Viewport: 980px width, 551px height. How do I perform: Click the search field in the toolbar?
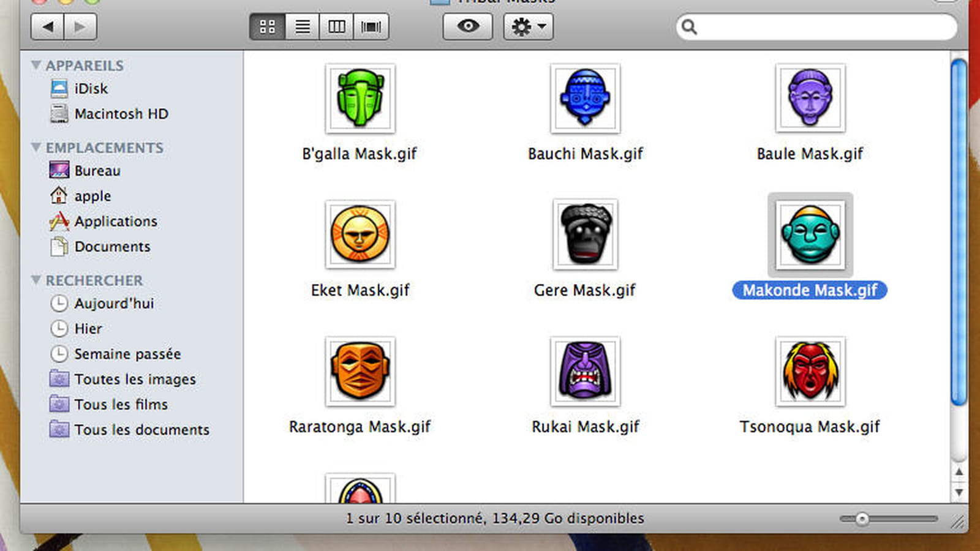click(x=816, y=27)
